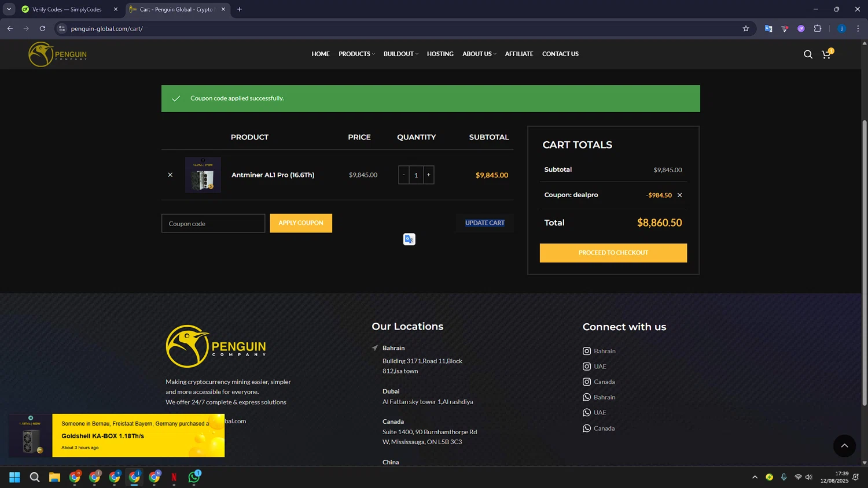
Task: Open the Chrome three-dot menu
Action: click(x=858, y=28)
